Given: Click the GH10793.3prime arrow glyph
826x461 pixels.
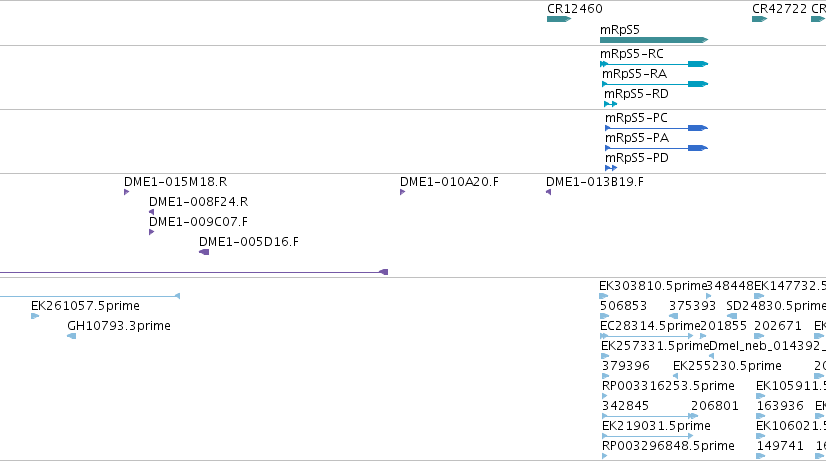Looking at the screenshot, I should pyautogui.click(x=72, y=336).
